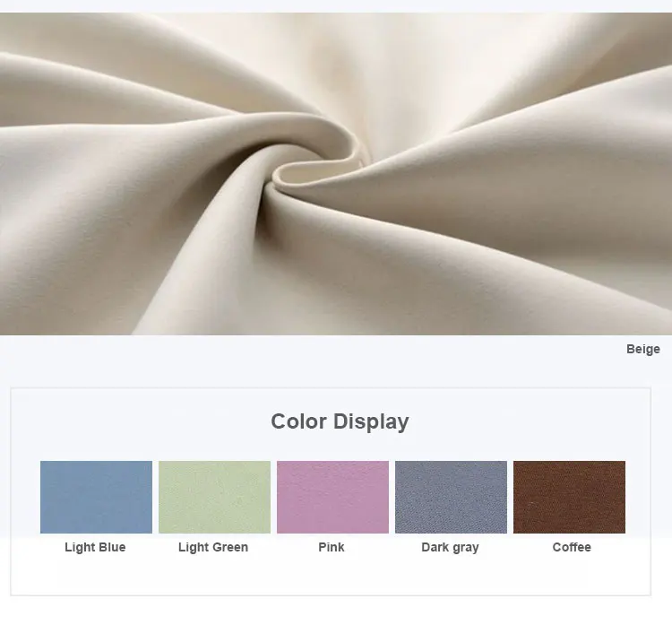Choose the Coffee brown swatch

tap(569, 497)
